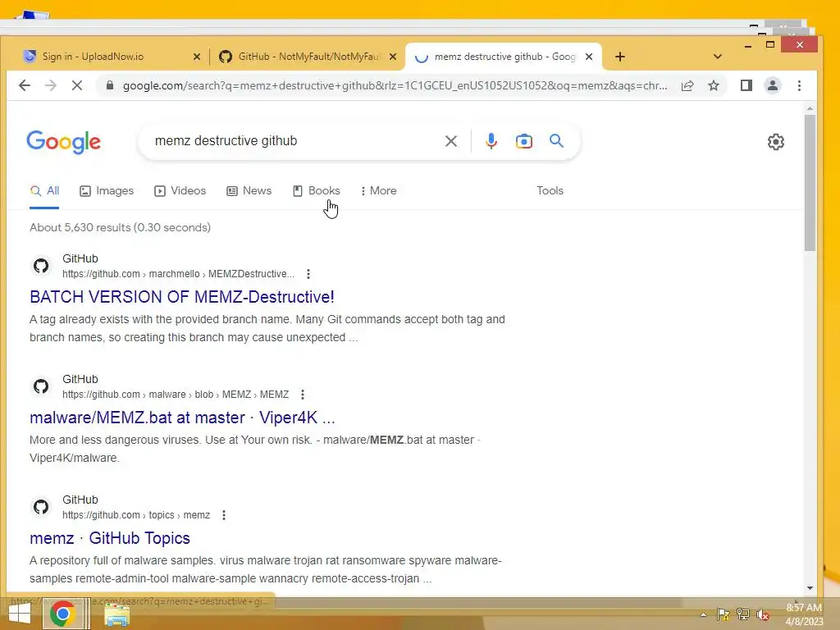Open a new Chrome tab

coord(620,57)
